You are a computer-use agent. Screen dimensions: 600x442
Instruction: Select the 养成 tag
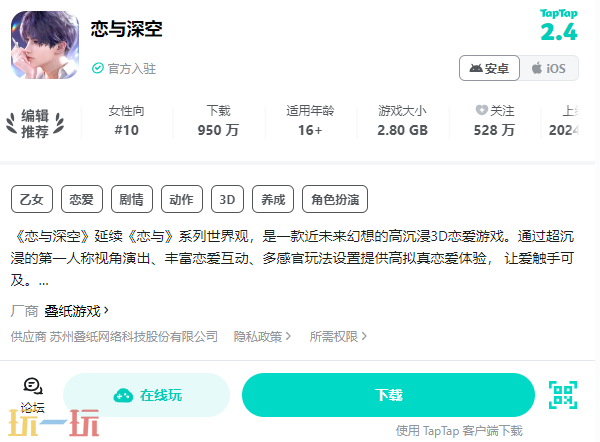pyautogui.click(x=273, y=199)
